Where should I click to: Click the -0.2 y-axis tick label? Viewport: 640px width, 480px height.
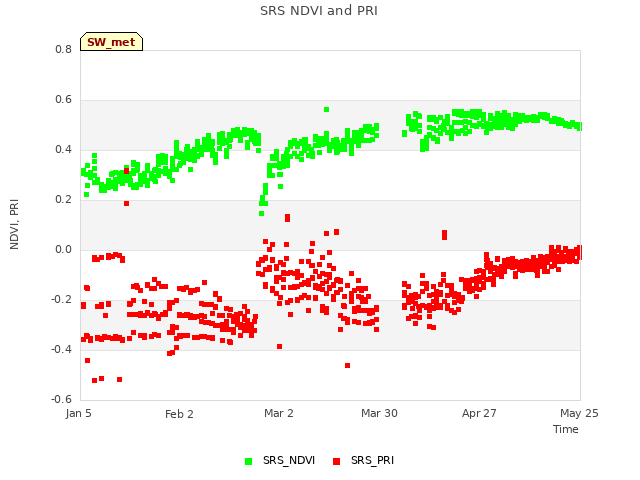(61, 300)
